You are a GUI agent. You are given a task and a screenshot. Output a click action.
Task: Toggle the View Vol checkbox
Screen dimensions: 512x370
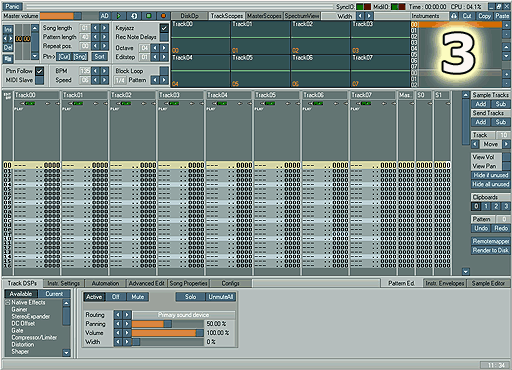(x=506, y=157)
